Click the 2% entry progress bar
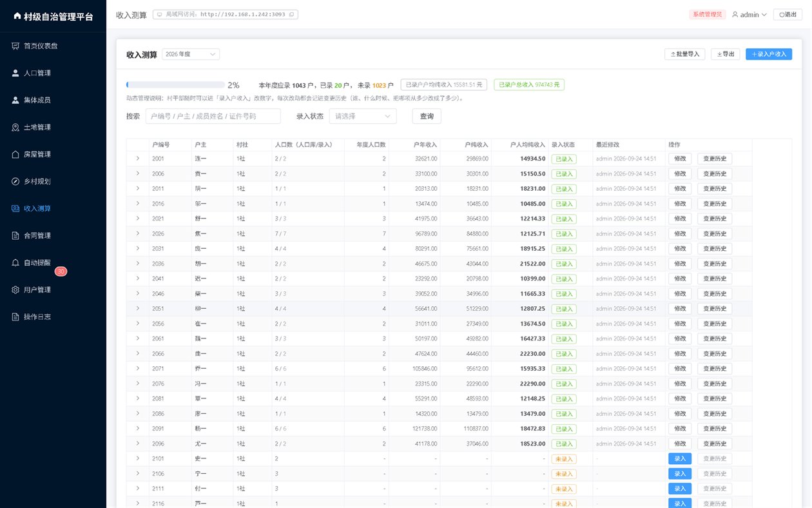Image resolution: width=812 pixels, height=508 pixels. 175,84
